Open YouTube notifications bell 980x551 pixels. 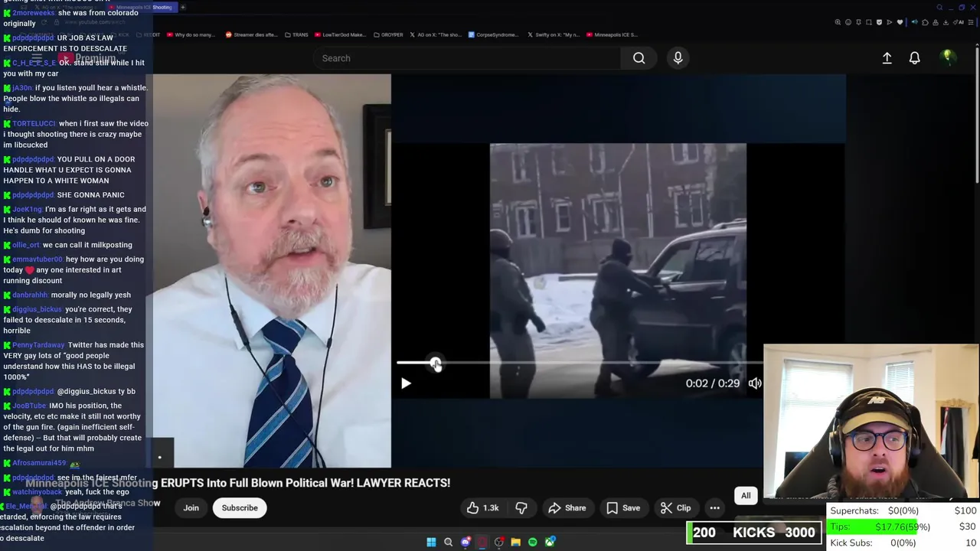pos(914,58)
